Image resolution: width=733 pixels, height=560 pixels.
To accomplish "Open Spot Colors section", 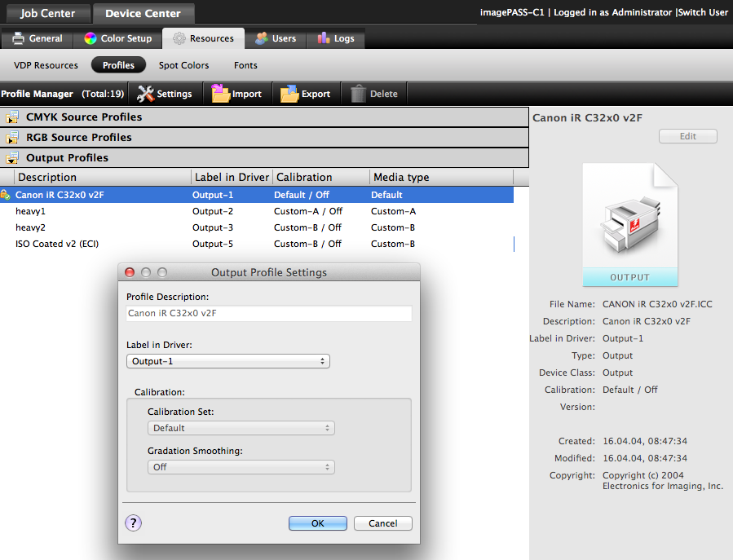I will (x=183, y=65).
